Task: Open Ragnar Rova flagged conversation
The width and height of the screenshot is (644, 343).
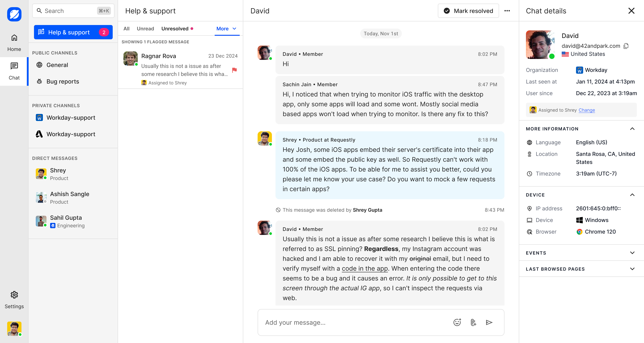Action: coord(180,68)
